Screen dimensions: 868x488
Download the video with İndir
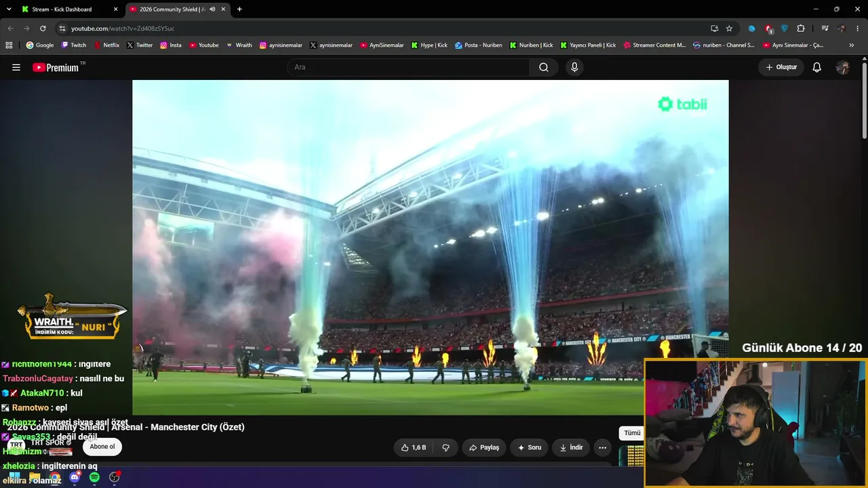pyautogui.click(x=571, y=447)
